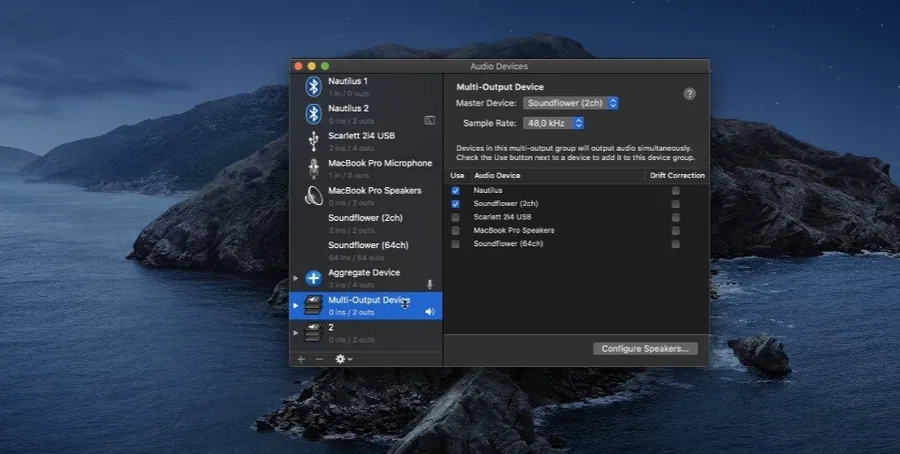
Task: Select the device named 2 in the list
Action: click(x=366, y=333)
